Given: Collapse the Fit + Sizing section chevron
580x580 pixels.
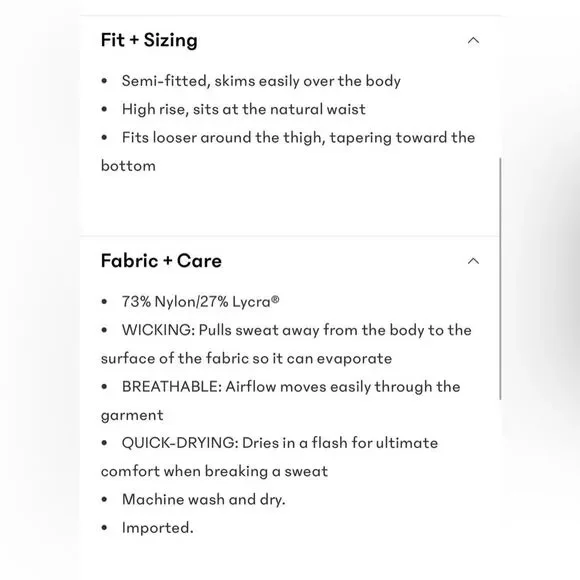Looking at the screenshot, I should click(473, 40).
